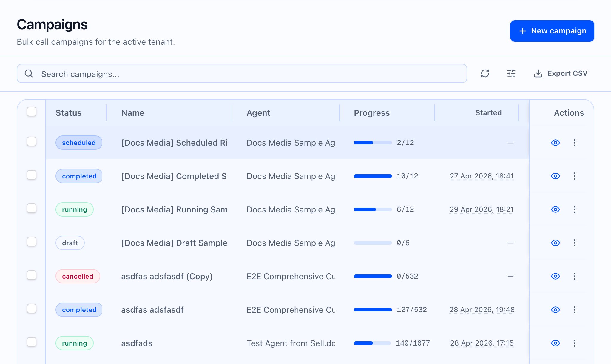
Task: Open kebab menu for Completed Sample campaign with 10/12
Action: pyautogui.click(x=574, y=176)
